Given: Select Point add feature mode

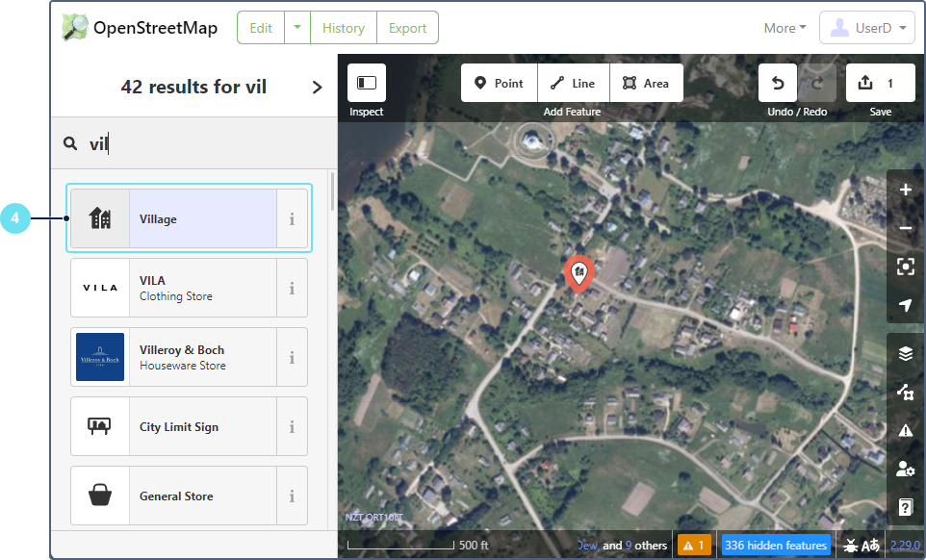Looking at the screenshot, I should (x=499, y=84).
